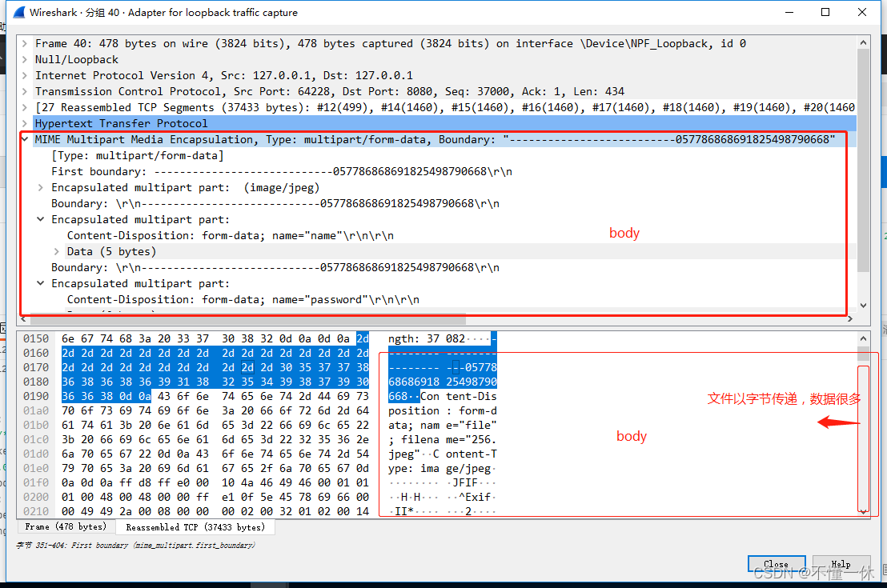Click ASCII text 'ype: ima ge/jpeg'
The image size is (887, 588).
tap(439, 468)
